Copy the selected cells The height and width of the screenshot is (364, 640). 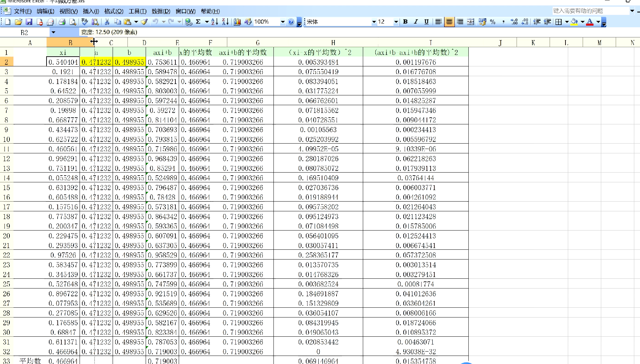coord(117,22)
